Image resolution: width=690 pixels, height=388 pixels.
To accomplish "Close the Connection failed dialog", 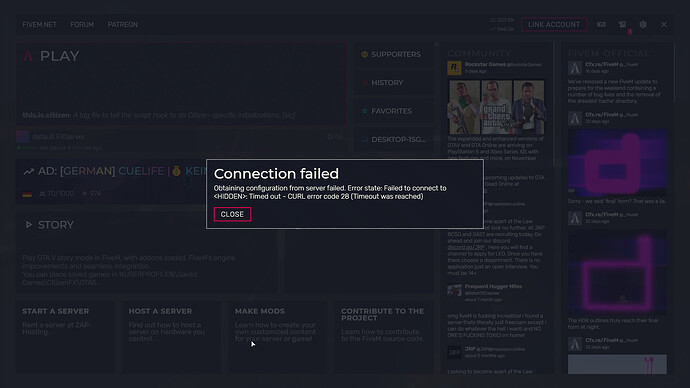I will point(232,214).
